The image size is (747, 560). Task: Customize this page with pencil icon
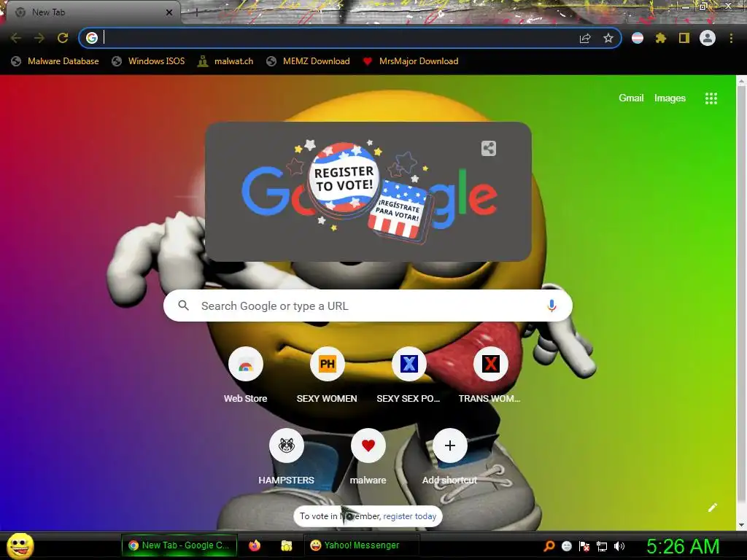tap(713, 507)
